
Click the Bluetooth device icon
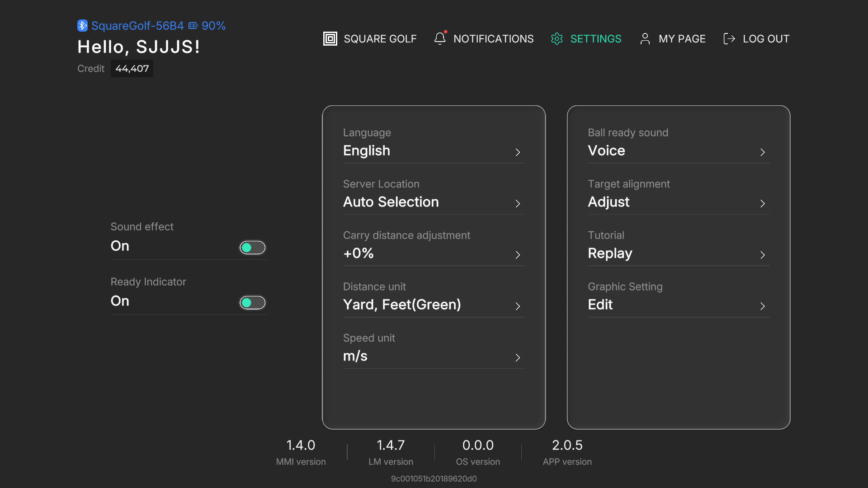(x=82, y=25)
